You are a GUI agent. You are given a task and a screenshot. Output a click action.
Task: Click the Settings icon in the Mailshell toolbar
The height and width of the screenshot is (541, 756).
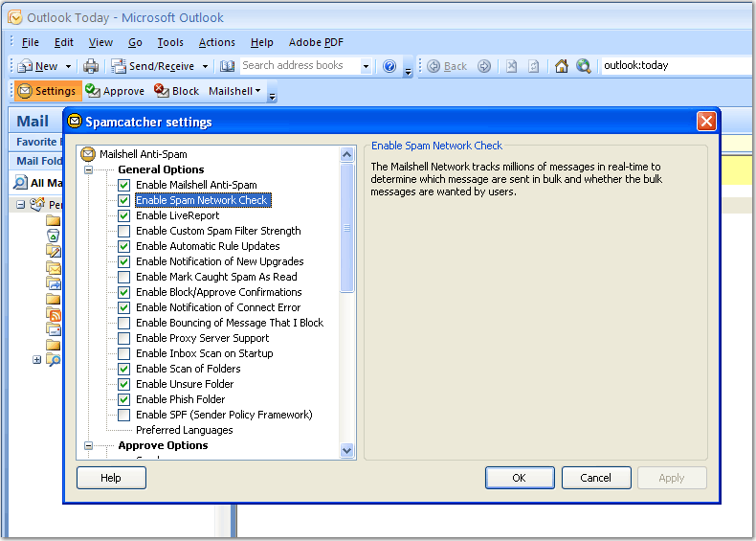click(24, 91)
